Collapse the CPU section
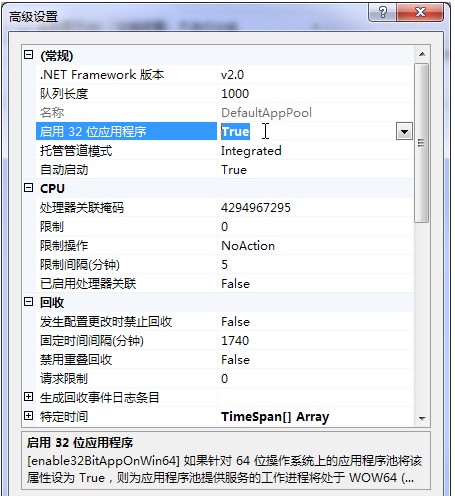 click(29, 188)
